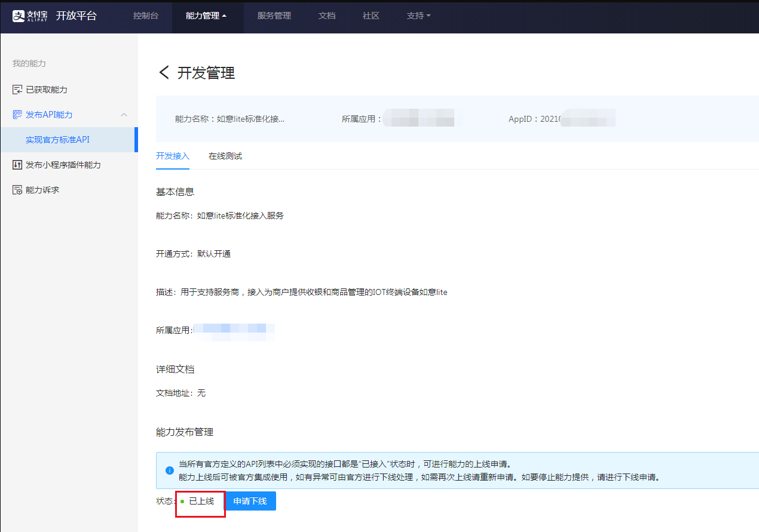Open the 支持 dropdown menu
This screenshot has height=532, width=759.
tap(418, 16)
